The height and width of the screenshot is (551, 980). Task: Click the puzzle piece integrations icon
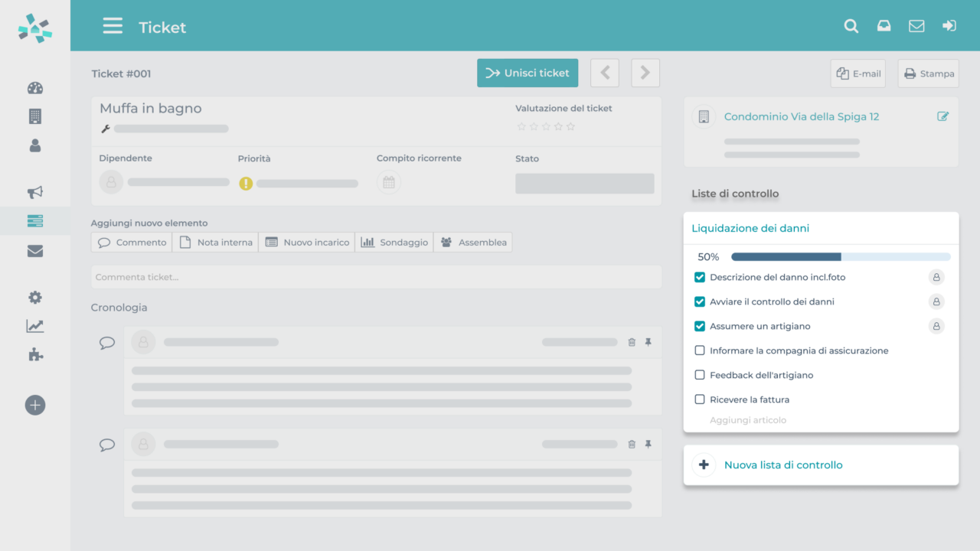click(x=35, y=354)
